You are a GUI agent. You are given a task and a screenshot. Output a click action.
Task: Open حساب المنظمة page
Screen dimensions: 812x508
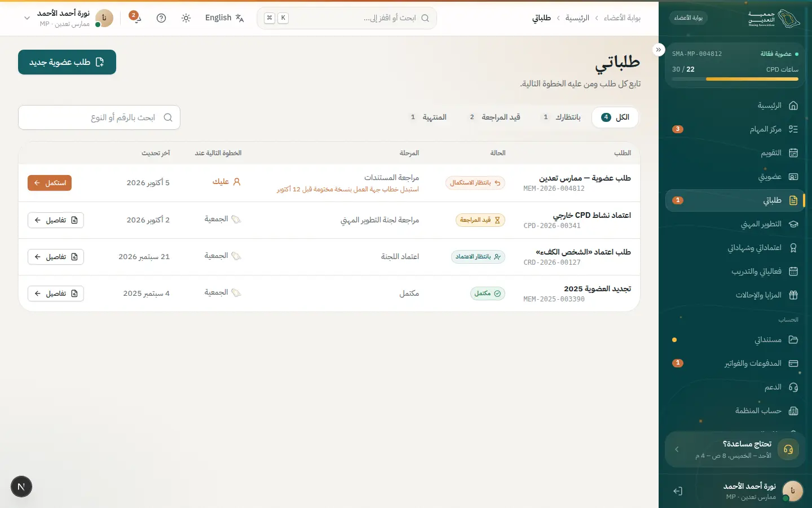(735, 411)
